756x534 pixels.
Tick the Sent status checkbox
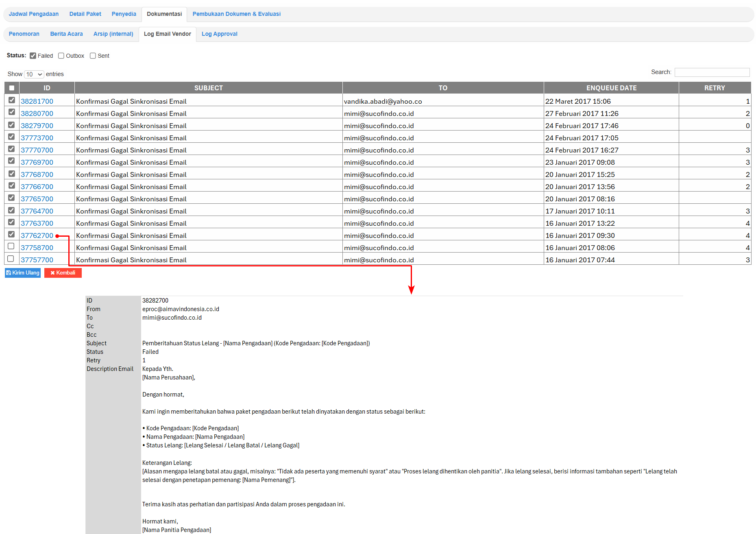pyautogui.click(x=93, y=56)
